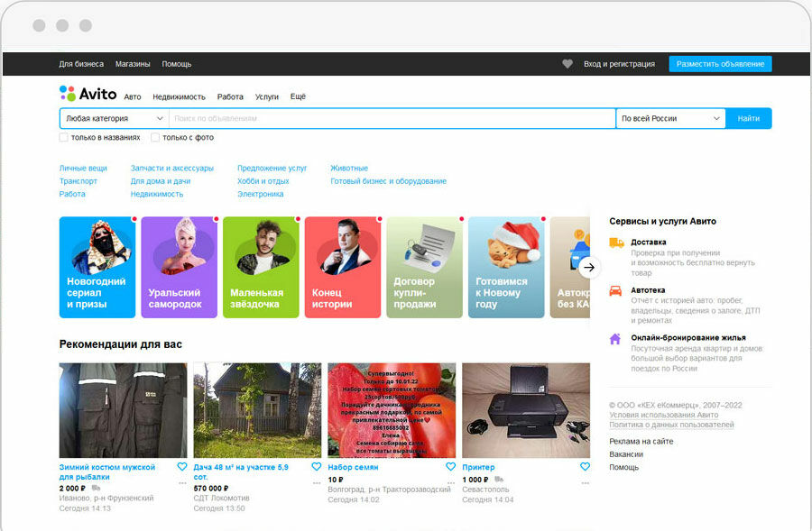Open more options for Зимний костюм listing

[182, 483]
